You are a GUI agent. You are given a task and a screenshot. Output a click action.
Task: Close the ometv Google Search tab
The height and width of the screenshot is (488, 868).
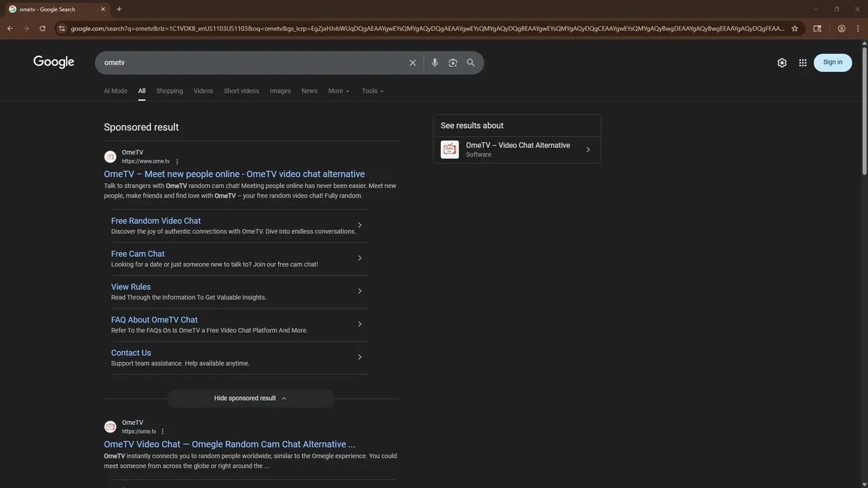[103, 9]
